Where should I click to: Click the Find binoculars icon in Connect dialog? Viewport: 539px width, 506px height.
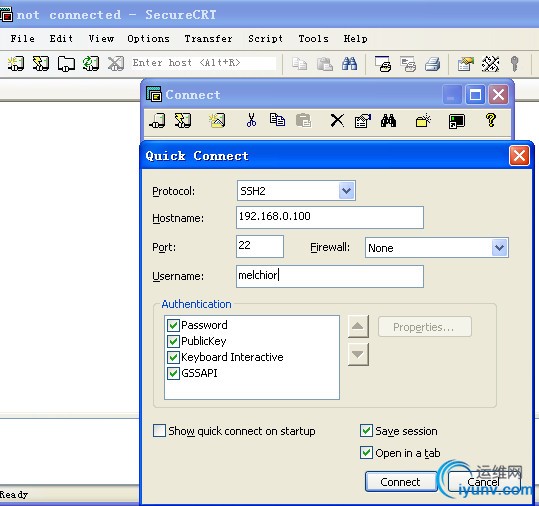tap(388, 121)
